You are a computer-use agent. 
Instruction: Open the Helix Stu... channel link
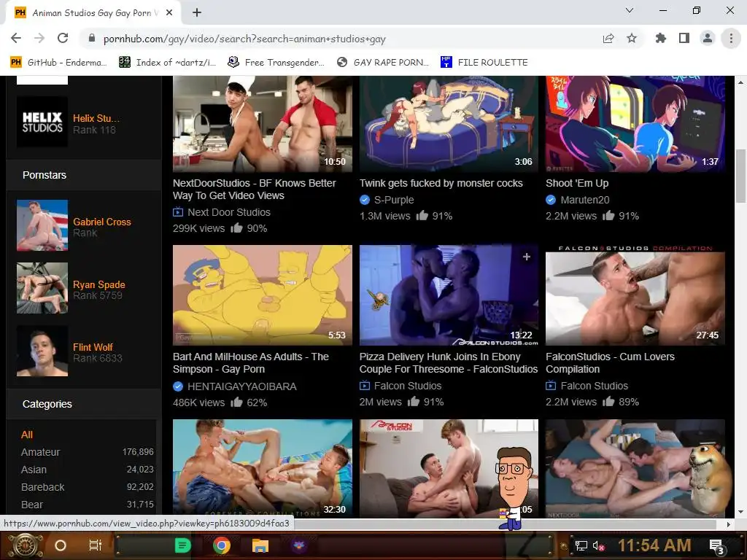click(96, 118)
